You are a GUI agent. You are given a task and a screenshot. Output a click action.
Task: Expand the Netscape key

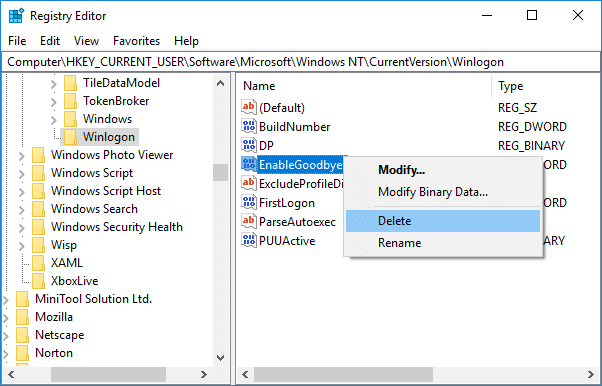point(6,336)
